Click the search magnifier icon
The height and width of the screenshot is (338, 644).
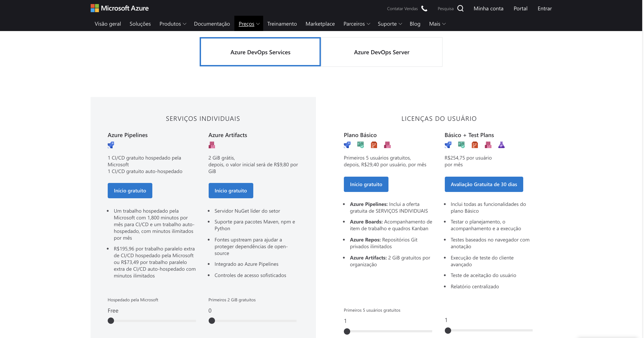(x=460, y=9)
